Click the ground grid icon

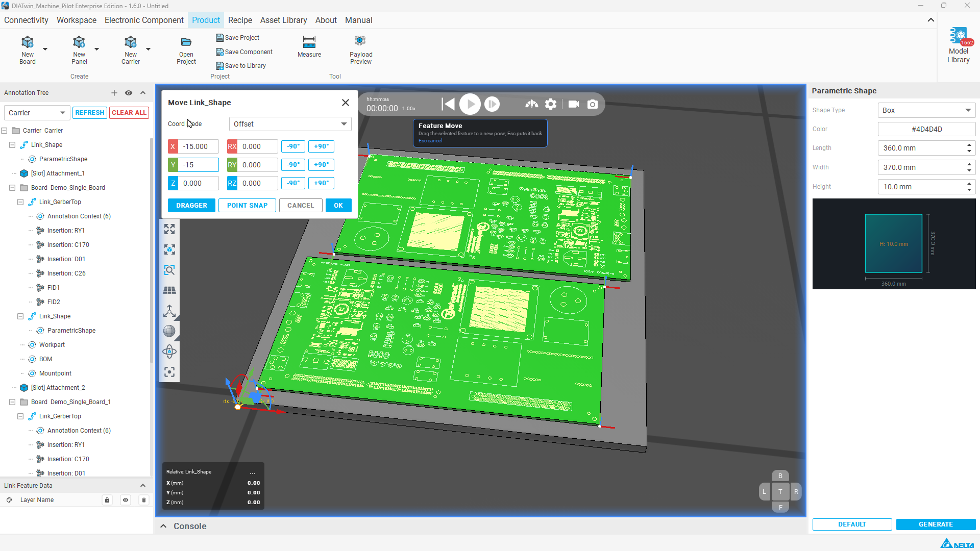(x=169, y=290)
